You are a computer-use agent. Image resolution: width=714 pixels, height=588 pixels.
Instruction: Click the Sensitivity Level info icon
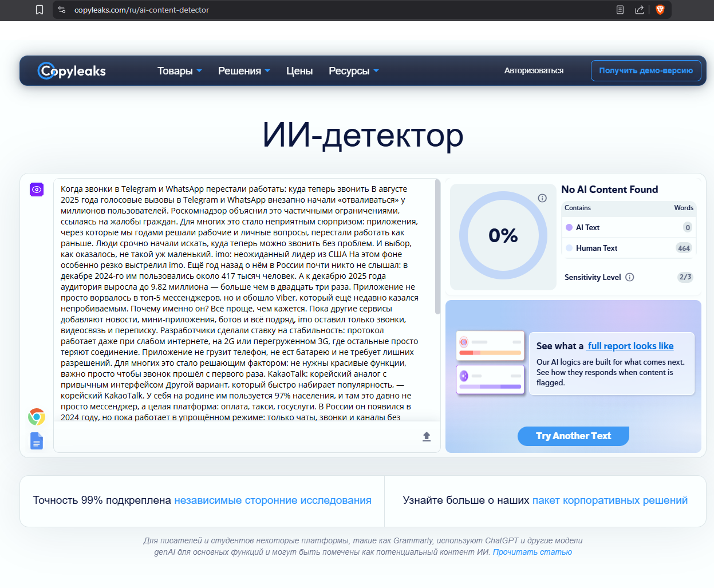(x=630, y=277)
